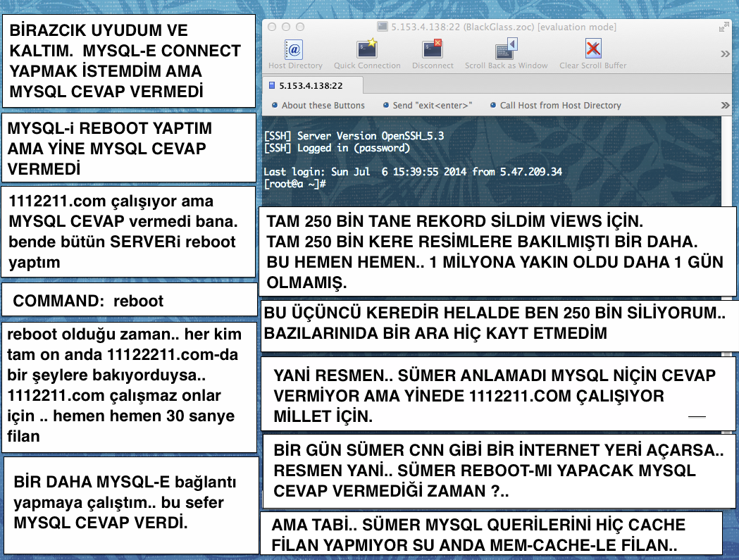Click the "YANİ RESMEN.. SÜMER ANLAMADI" note

click(x=498, y=394)
